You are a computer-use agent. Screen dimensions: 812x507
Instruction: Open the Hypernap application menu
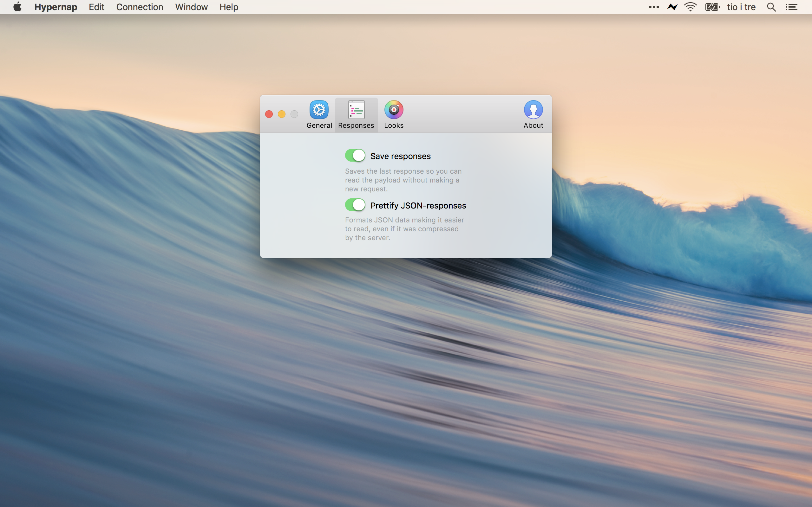(56, 7)
